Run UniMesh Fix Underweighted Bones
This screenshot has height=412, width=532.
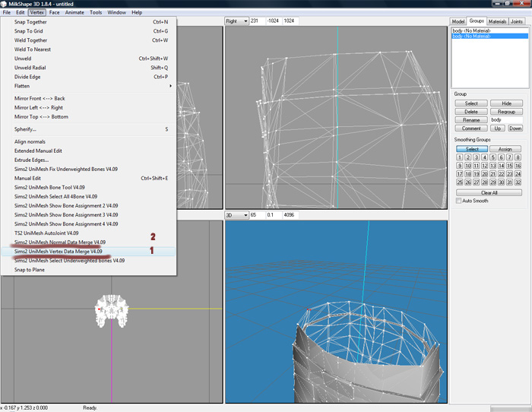[x=88, y=169]
